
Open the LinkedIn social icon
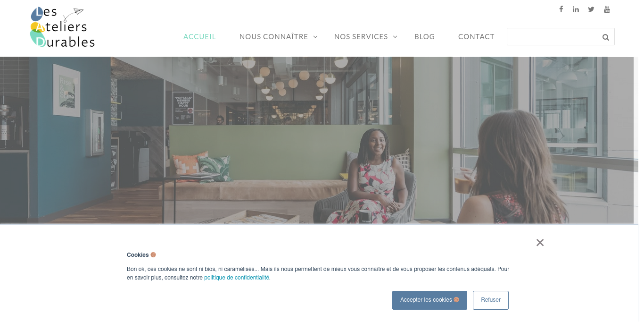tap(576, 9)
